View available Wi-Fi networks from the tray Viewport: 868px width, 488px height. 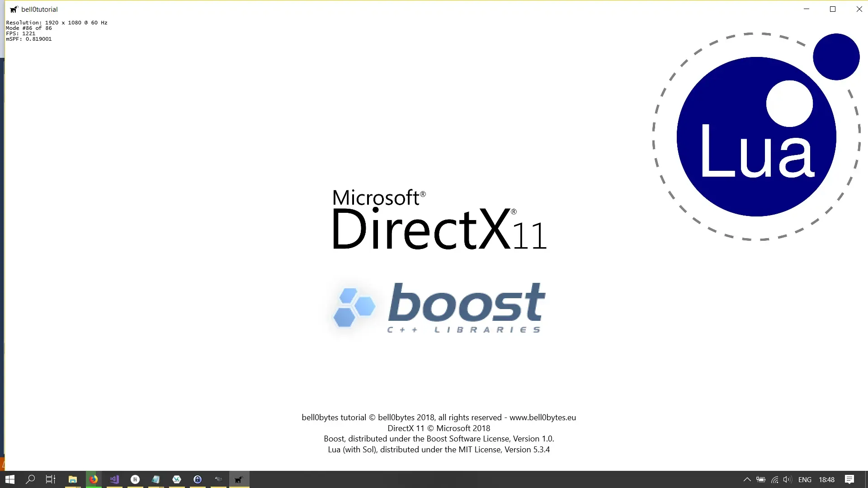point(774,479)
